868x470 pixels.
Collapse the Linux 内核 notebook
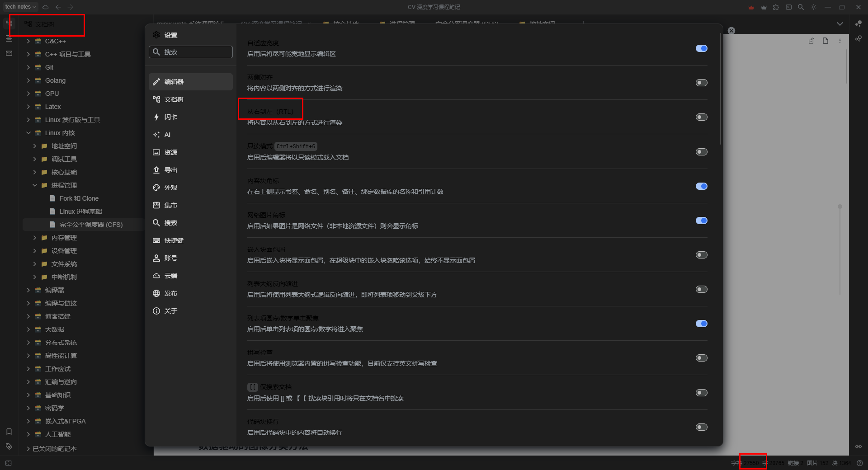point(28,133)
